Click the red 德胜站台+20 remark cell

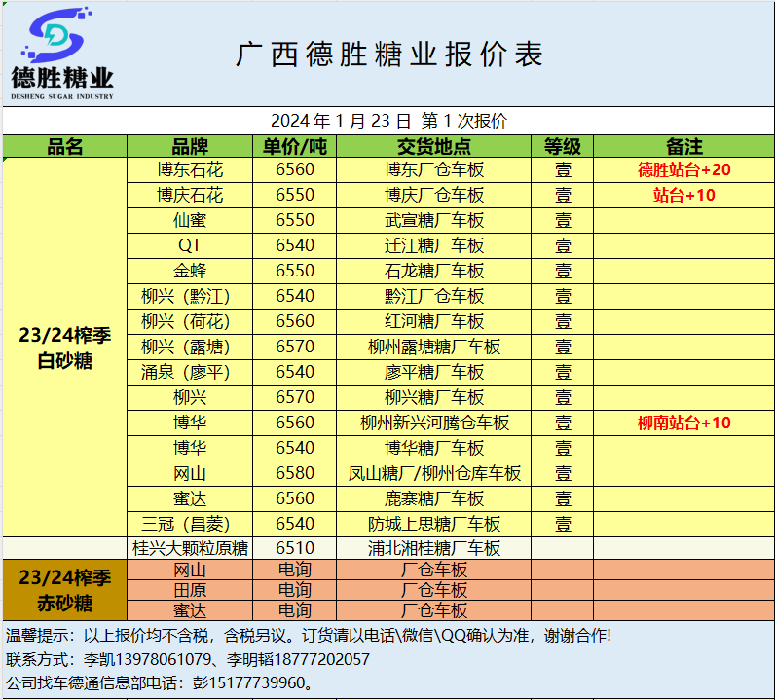[x=683, y=169]
